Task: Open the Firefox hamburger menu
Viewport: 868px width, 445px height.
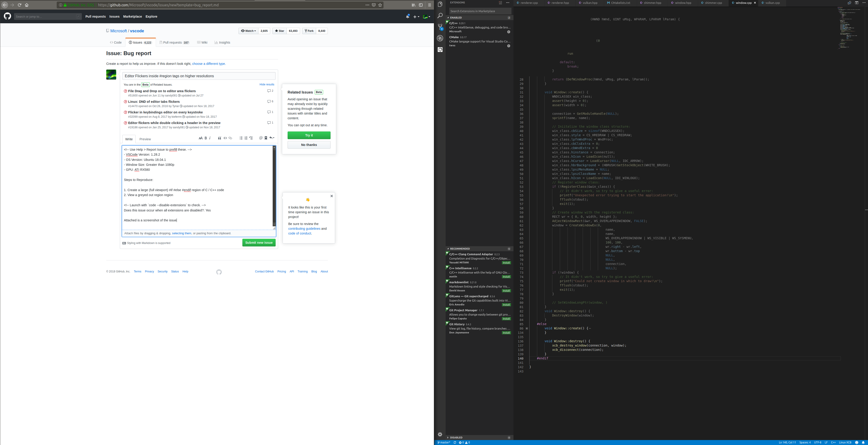Action: [x=429, y=5]
